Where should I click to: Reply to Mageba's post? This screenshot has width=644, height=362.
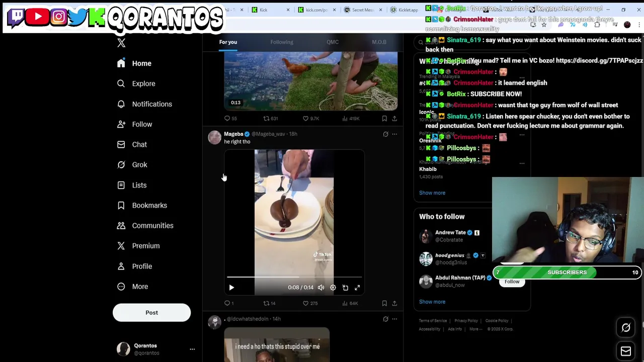(x=229, y=303)
